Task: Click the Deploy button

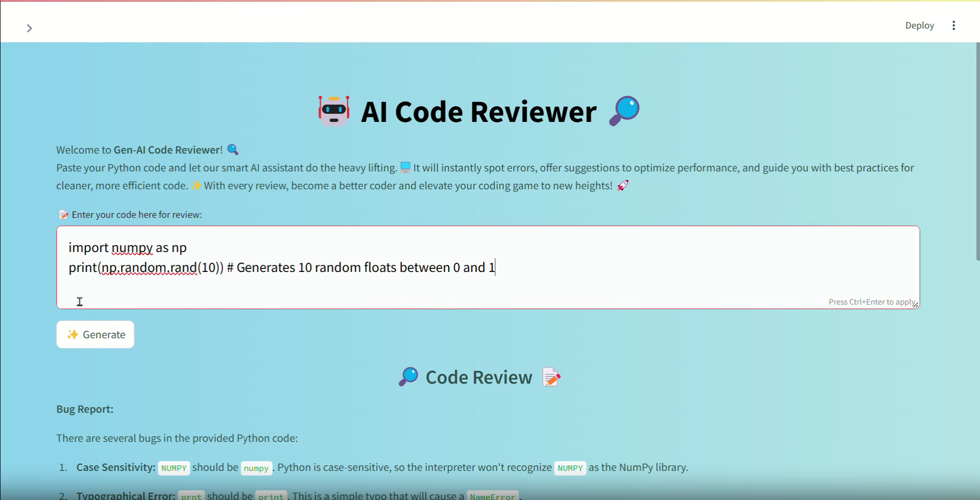Action: point(919,26)
